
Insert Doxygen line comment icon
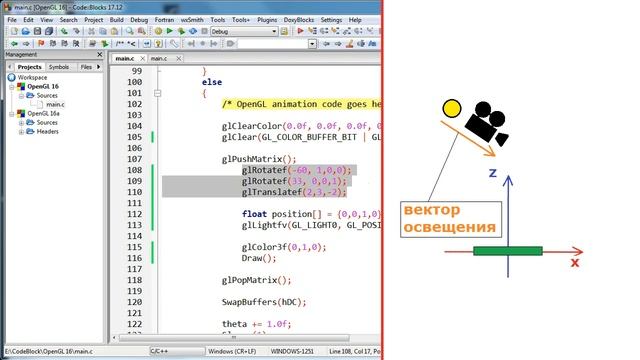tap(131, 43)
